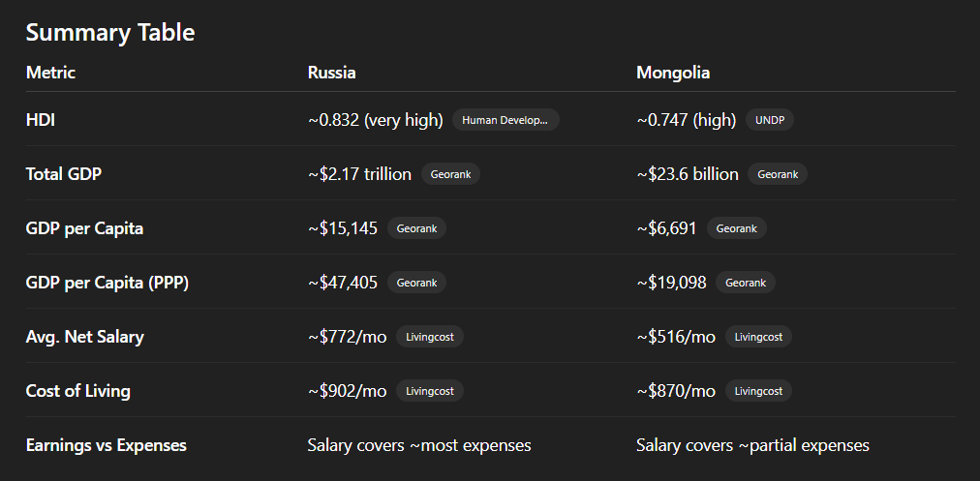Viewport: 980px width, 481px height.
Task: Click the Metric column header
Action: click(x=50, y=73)
